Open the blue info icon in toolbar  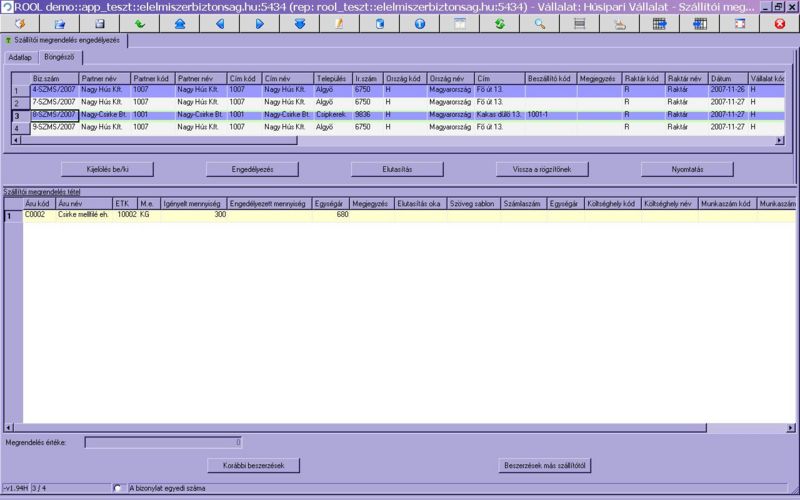419,23
